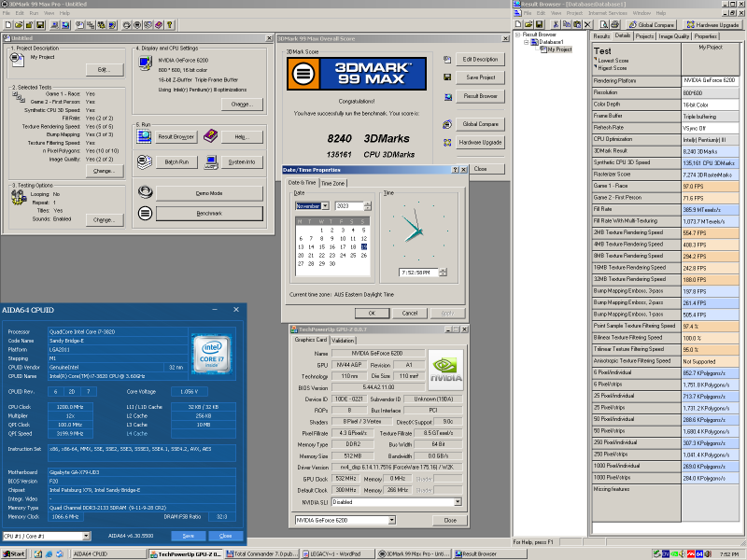Switch to the Time Zone tab
The width and height of the screenshot is (747, 560).
point(333,183)
